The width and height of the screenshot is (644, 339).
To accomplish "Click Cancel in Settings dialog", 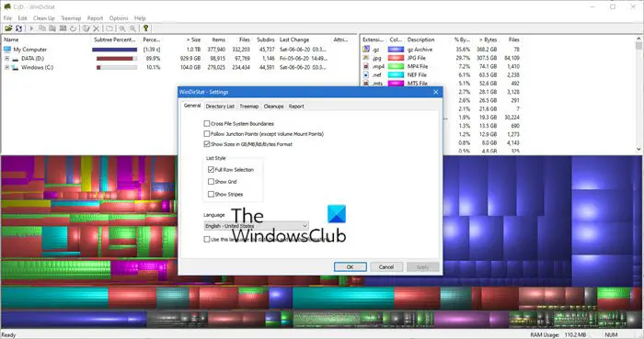I will [x=386, y=266].
